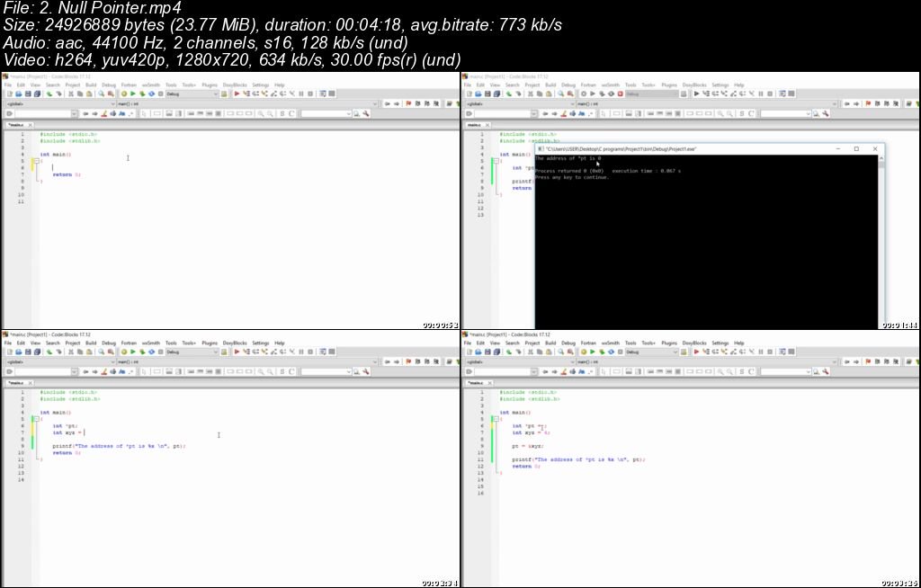Viewport: 921px width, 588px height.
Task: Click the Undo icon in top-right frame
Action: 509,94
